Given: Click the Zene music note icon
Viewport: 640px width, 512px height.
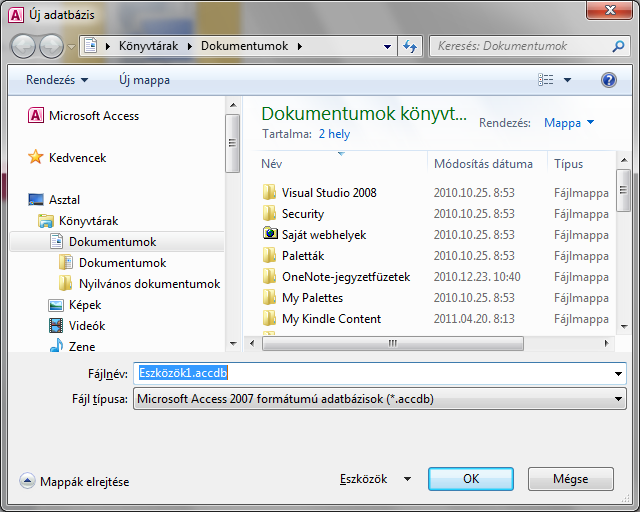Looking at the screenshot, I should (56, 346).
